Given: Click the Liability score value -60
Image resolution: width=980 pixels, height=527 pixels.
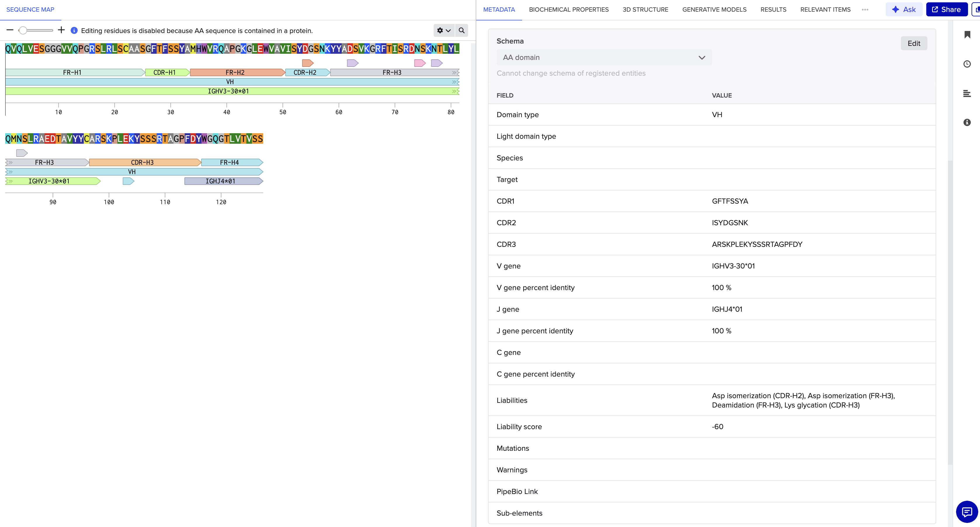Looking at the screenshot, I should tap(717, 427).
